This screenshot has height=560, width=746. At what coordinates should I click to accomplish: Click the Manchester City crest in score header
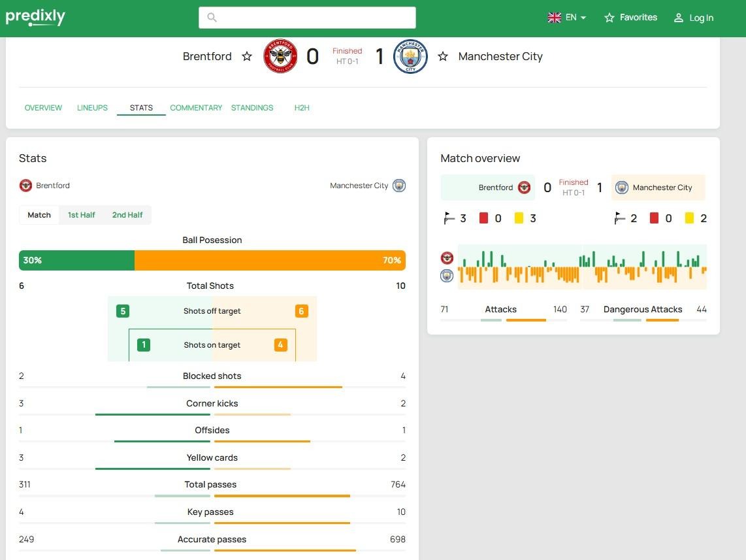coord(410,56)
